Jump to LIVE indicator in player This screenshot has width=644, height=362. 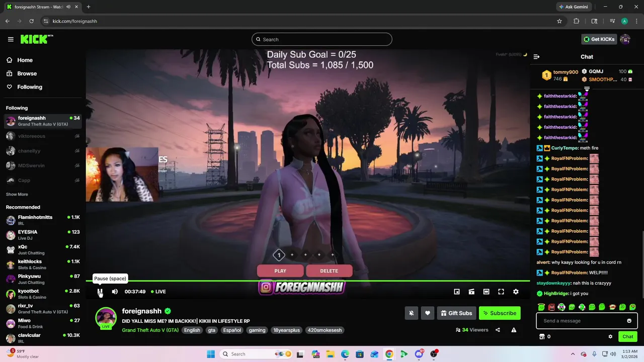point(158,292)
